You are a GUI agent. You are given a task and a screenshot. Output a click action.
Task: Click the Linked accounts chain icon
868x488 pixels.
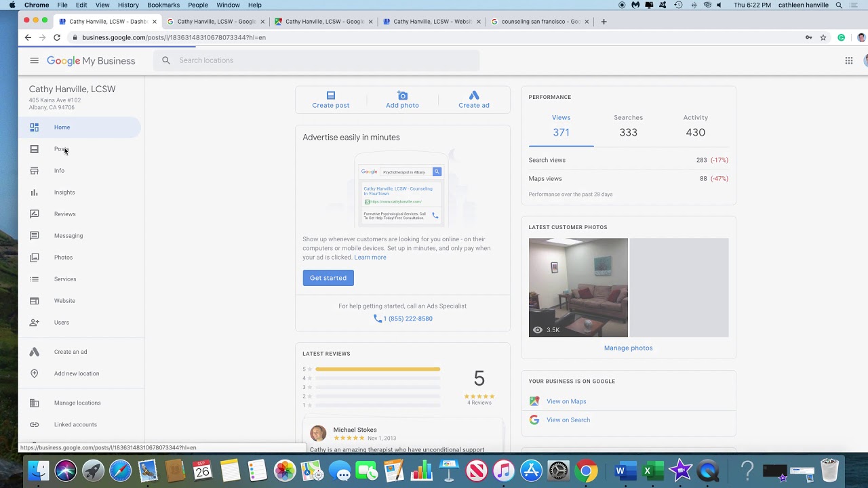click(34, 424)
